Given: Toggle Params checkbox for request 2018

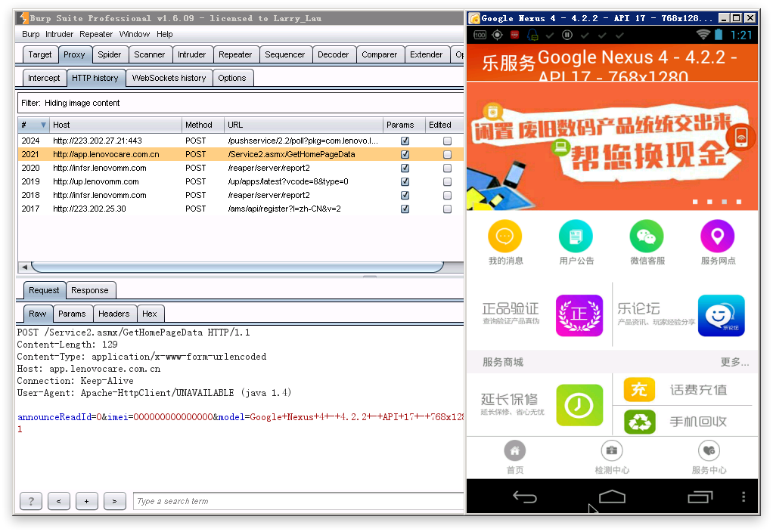Looking at the screenshot, I should coord(405,195).
